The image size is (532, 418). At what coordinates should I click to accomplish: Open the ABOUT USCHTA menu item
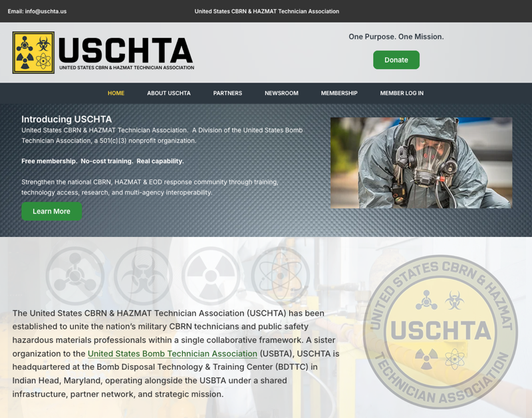tap(169, 93)
